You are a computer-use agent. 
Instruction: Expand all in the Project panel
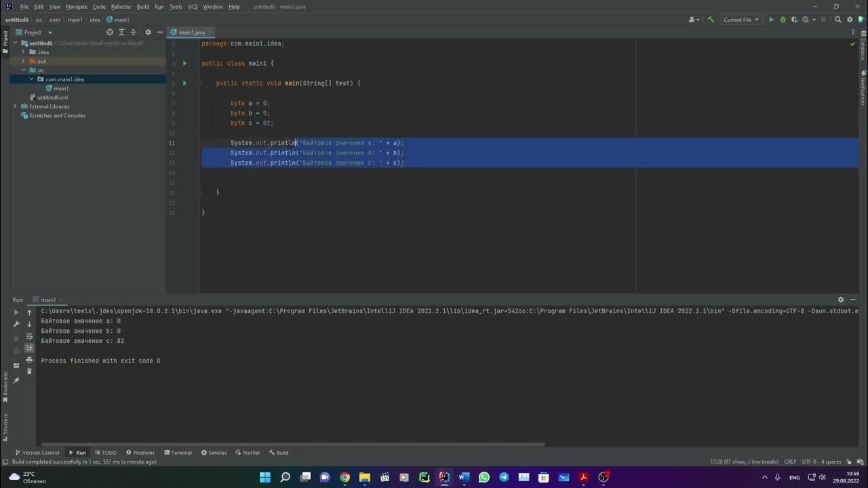point(122,32)
